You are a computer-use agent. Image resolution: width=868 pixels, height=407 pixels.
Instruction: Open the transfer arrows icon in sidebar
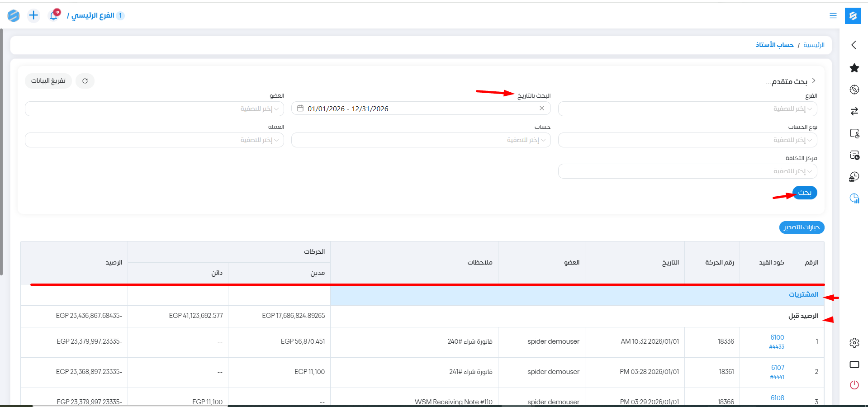(854, 111)
